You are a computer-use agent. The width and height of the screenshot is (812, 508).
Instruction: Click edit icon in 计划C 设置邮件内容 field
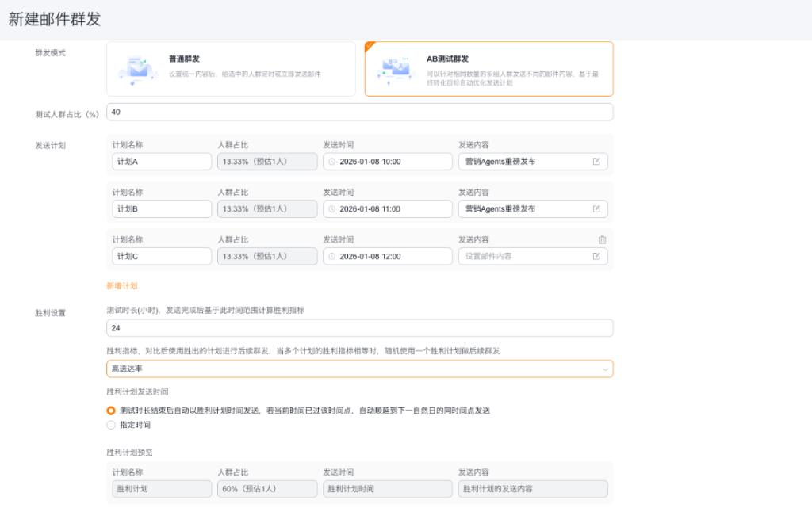pyautogui.click(x=596, y=256)
